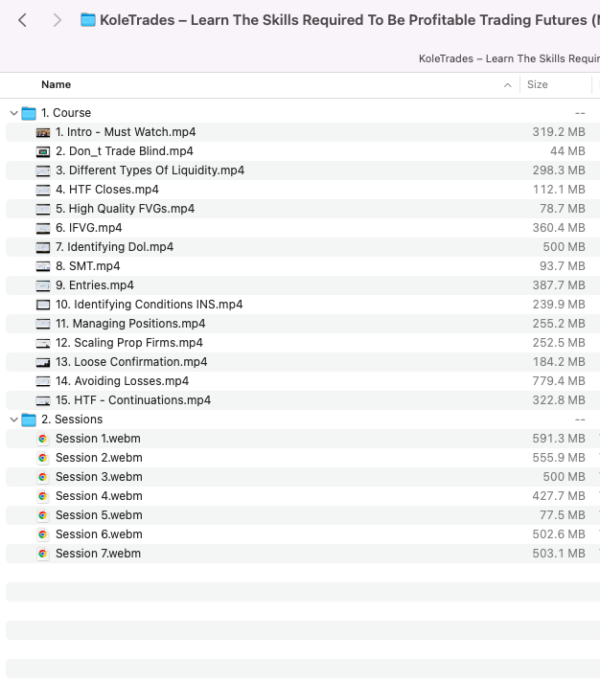
Task: Click the Finder back navigation arrow
Action: (x=22, y=20)
